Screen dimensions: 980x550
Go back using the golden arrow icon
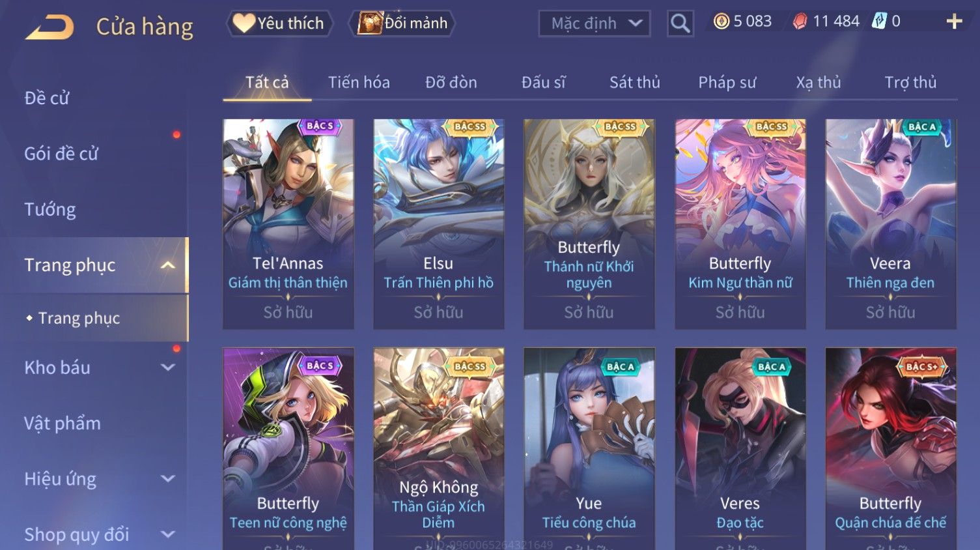49,27
